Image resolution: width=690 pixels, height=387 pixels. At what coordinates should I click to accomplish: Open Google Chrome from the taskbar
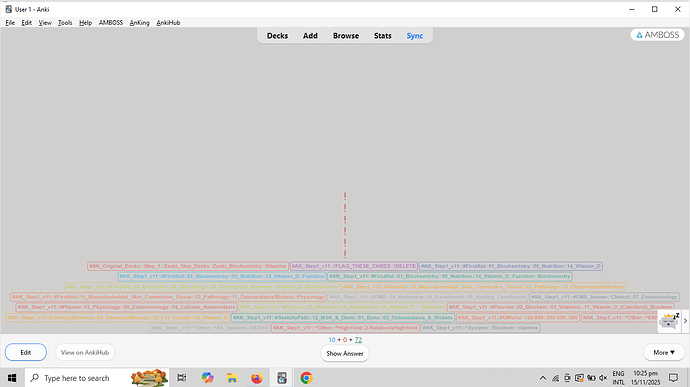tap(306, 378)
